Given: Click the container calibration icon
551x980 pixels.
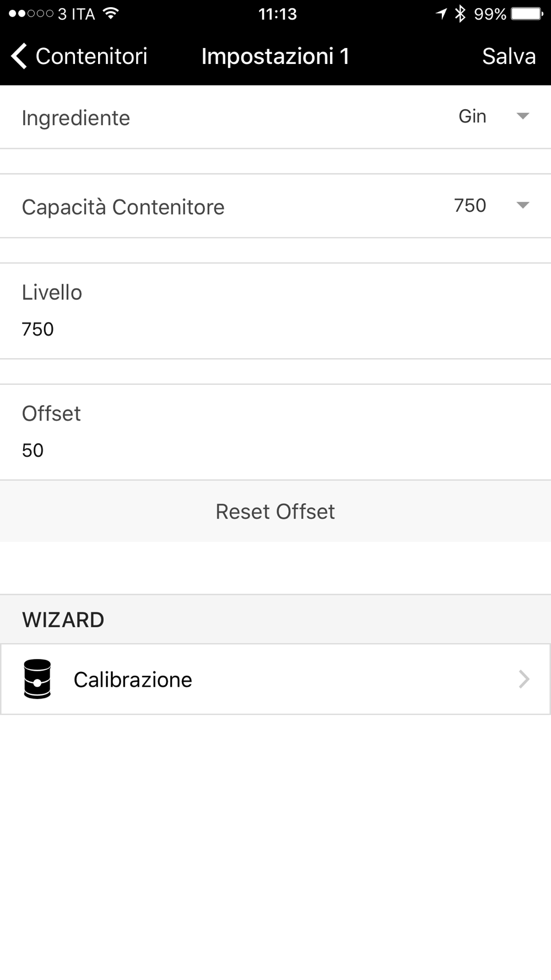Looking at the screenshot, I should (x=37, y=679).
